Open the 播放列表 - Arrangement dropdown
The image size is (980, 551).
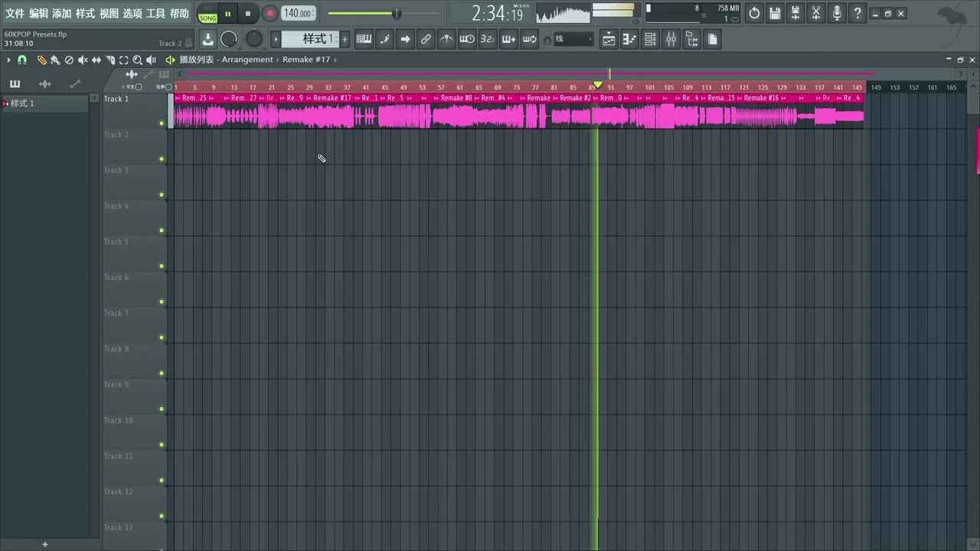(x=226, y=60)
